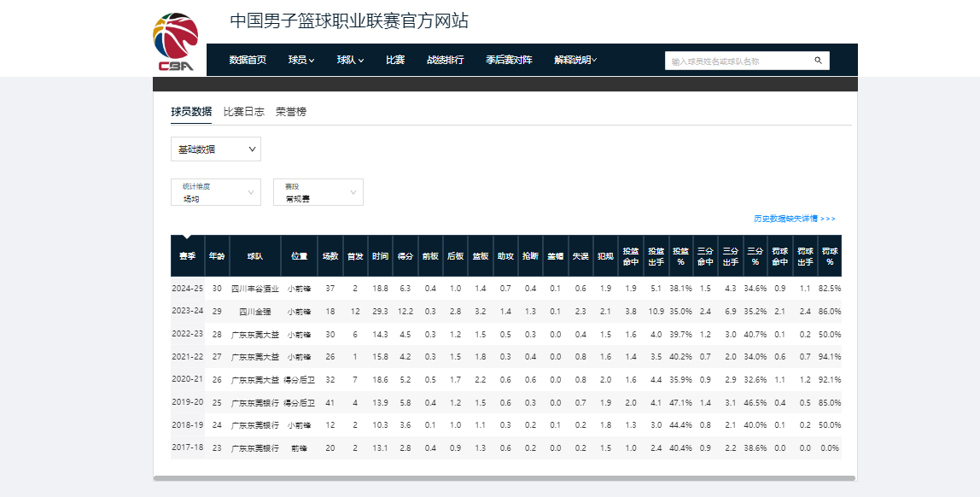Click the CBA league logo
The image size is (980, 497).
(175, 41)
